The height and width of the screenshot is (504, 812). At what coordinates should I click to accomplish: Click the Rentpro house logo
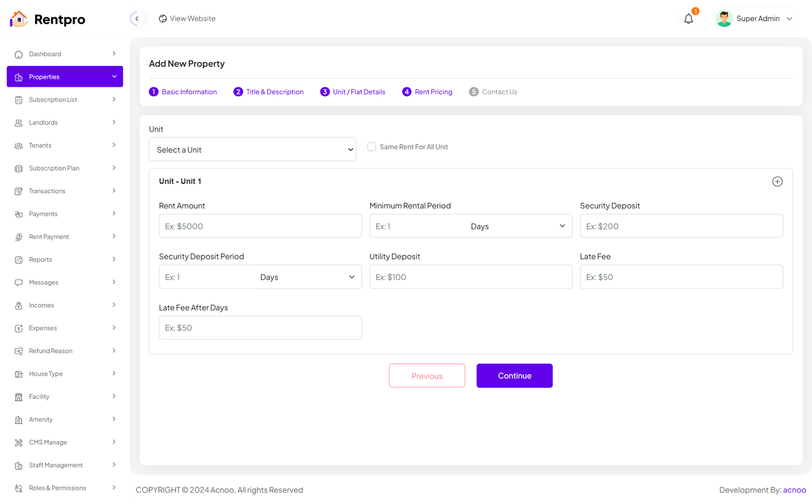[19, 19]
